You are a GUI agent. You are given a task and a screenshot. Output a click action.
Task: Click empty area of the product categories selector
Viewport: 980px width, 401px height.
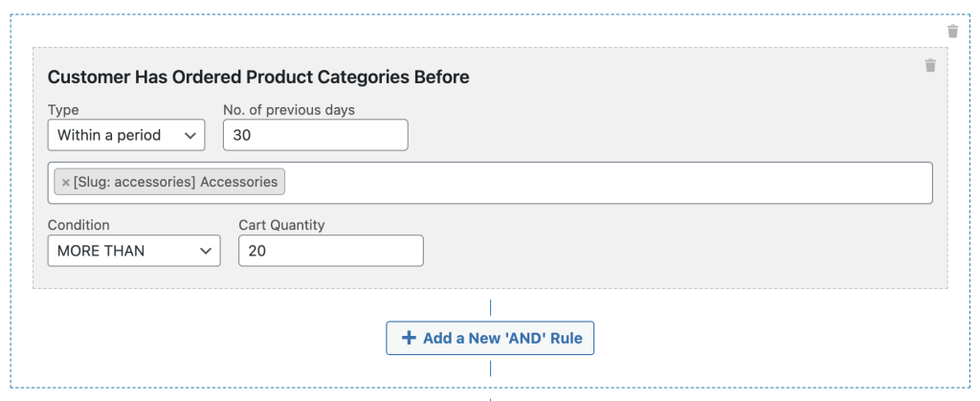(606, 183)
